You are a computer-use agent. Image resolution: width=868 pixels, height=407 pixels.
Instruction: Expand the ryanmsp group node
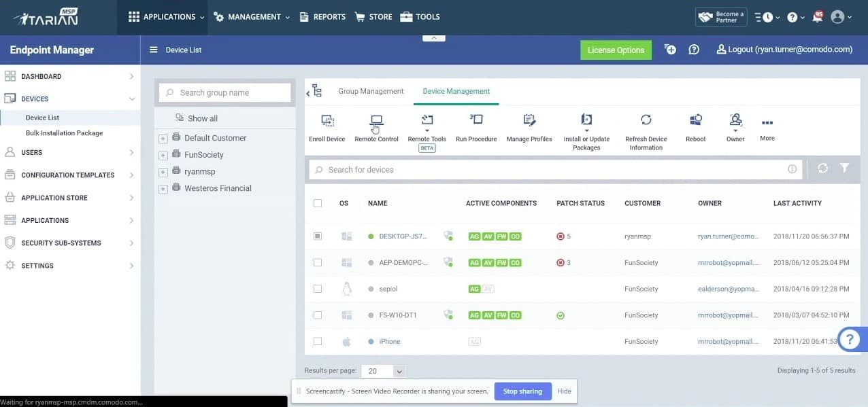point(163,173)
